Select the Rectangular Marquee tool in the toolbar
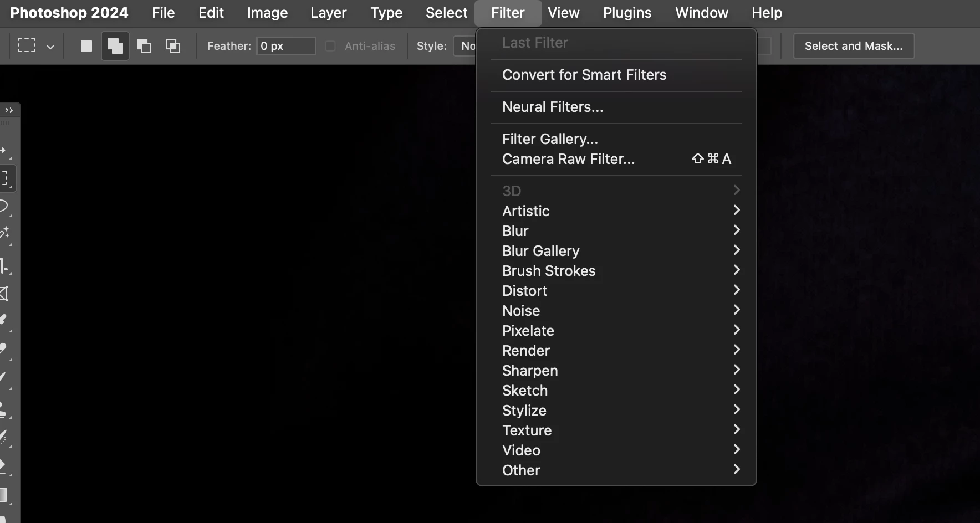 [6, 178]
